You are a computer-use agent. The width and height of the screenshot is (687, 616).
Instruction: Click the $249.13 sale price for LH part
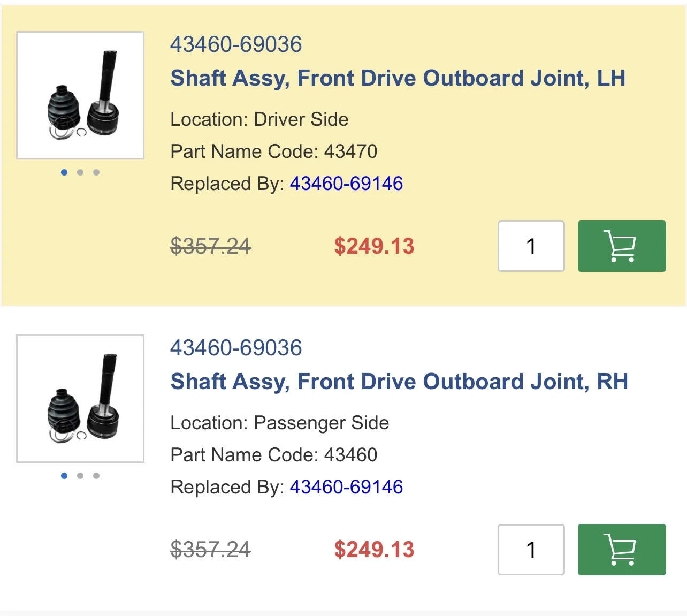[374, 246]
